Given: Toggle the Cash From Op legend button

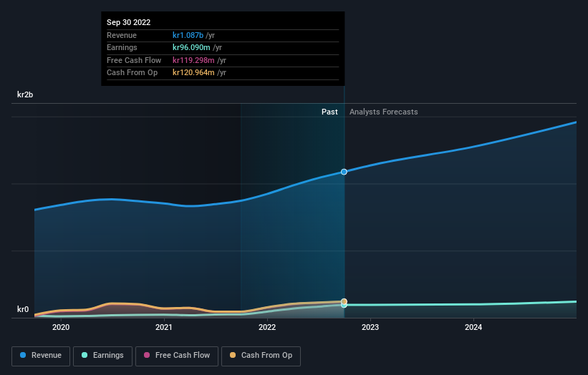Looking at the screenshot, I should pos(261,356).
